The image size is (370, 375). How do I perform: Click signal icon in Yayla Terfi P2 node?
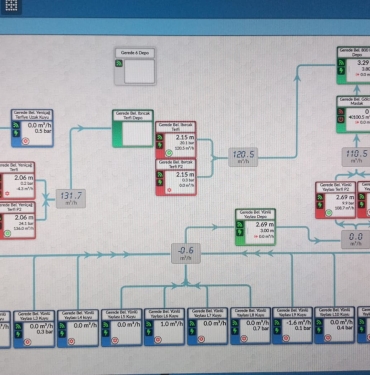tap(320, 197)
